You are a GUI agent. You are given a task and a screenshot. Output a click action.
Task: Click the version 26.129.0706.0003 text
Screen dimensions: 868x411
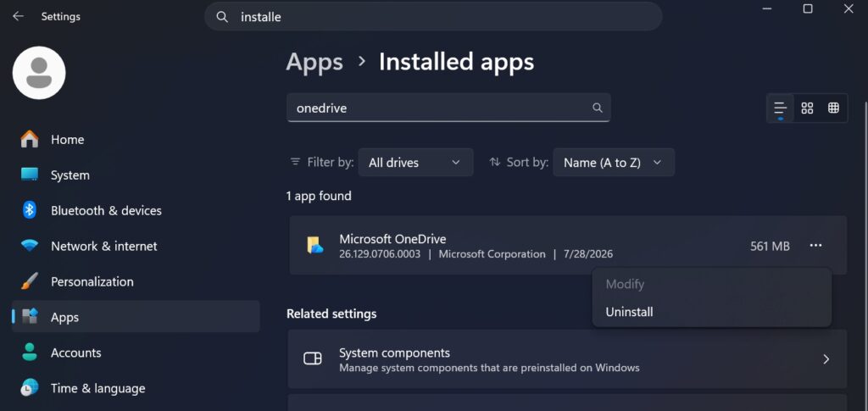pyautogui.click(x=380, y=254)
